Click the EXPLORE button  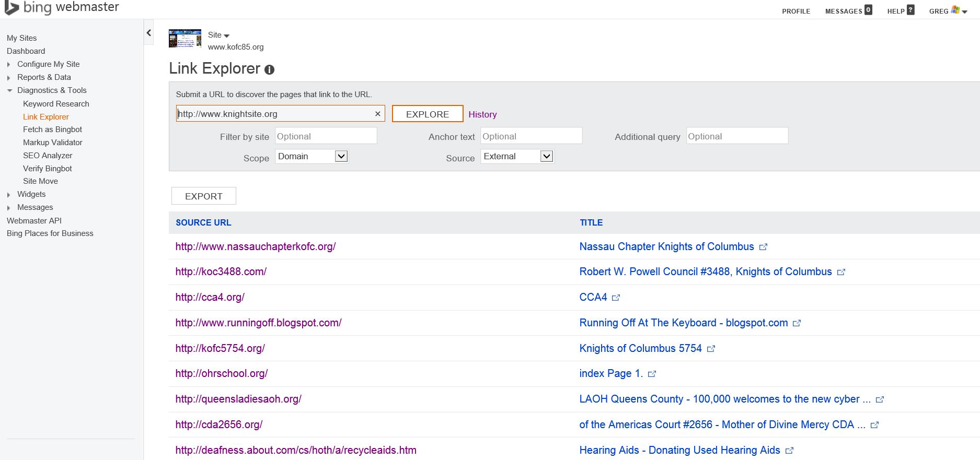(428, 114)
